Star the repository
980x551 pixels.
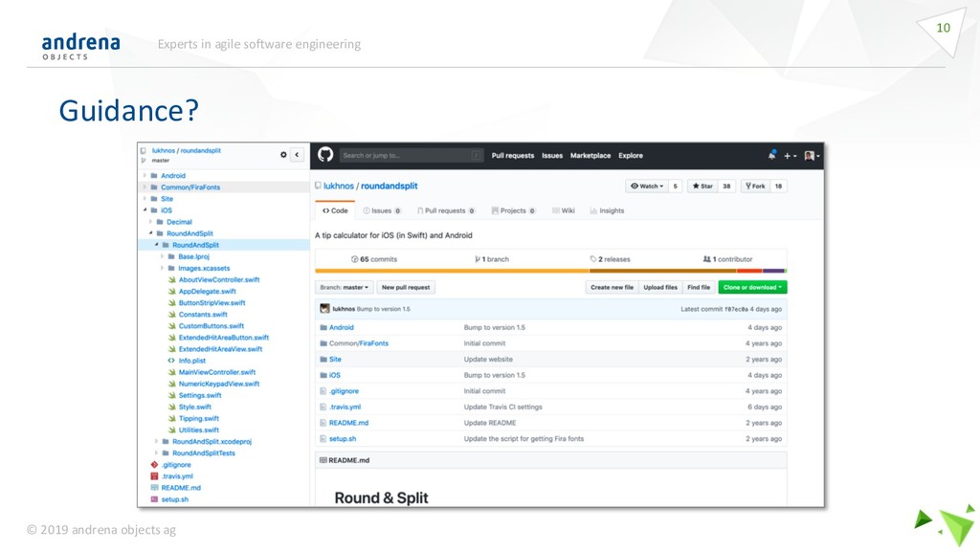coord(702,187)
